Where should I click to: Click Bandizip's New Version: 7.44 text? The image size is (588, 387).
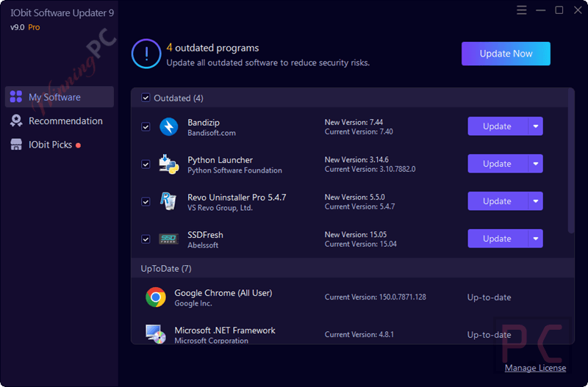point(354,122)
